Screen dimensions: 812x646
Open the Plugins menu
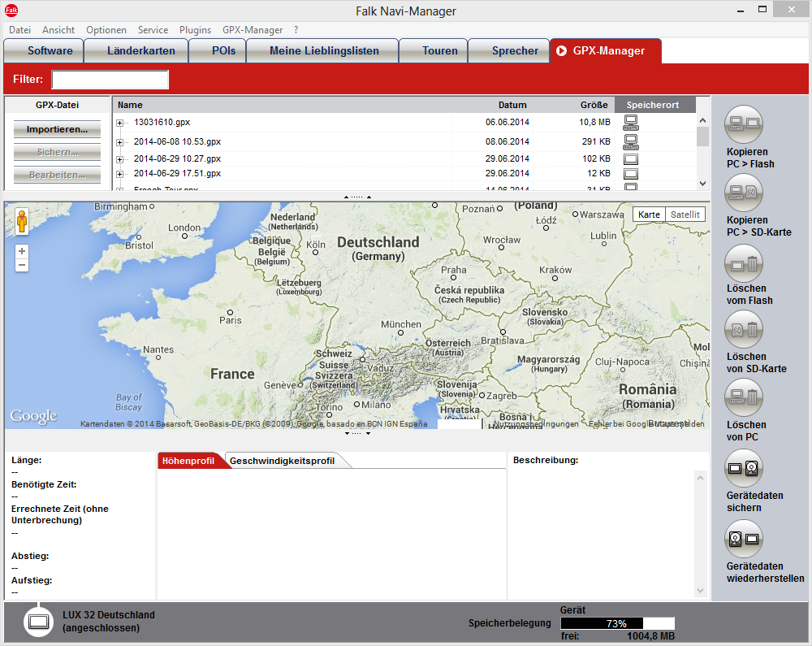[195, 30]
